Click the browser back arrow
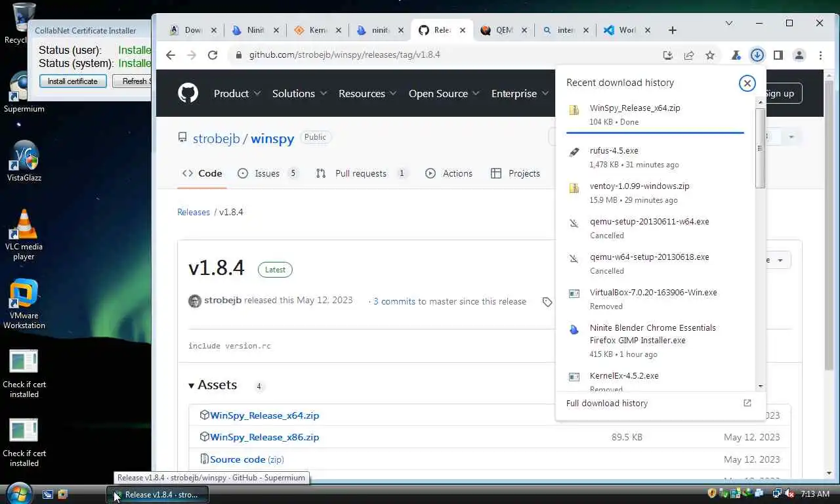The height and width of the screenshot is (504, 840). click(171, 55)
